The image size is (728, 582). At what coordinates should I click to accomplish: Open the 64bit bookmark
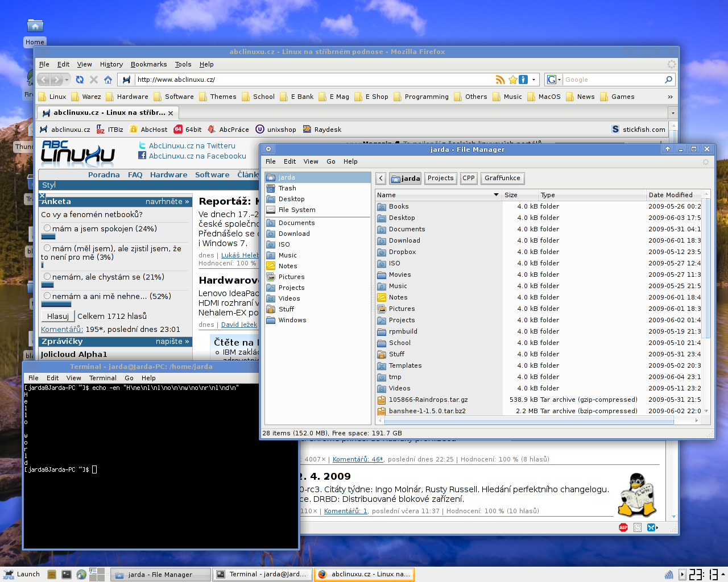pyautogui.click(x=188, y=130)
